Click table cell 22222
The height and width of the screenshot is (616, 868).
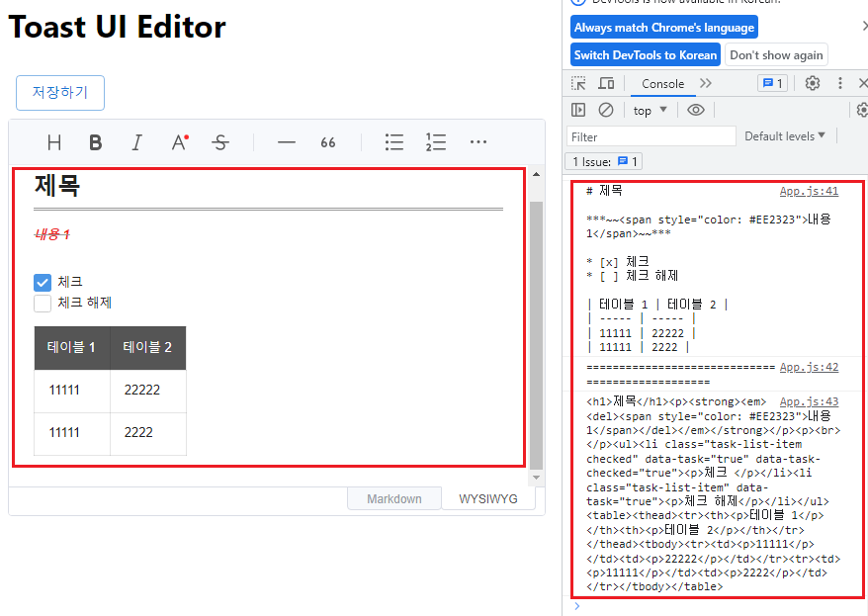click(x=148, y=391)
